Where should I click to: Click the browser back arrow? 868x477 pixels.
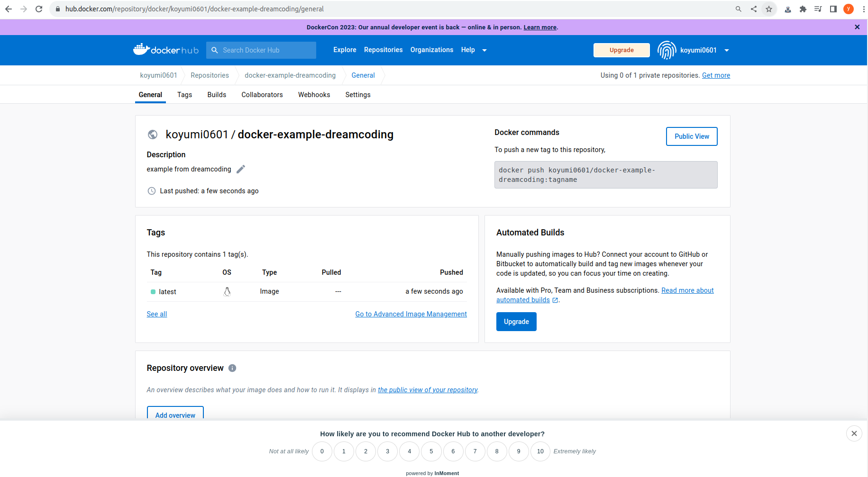click(9, 9)
